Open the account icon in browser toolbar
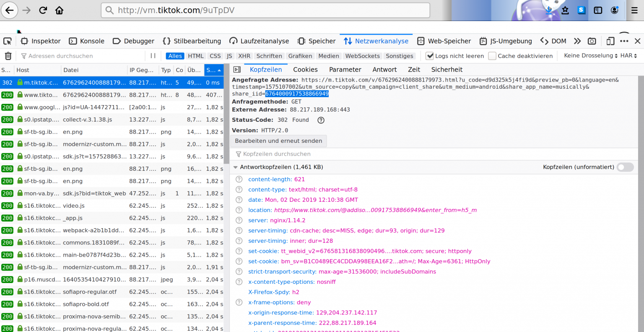Screen dimensions: 644x332 (x=614, y=10)
